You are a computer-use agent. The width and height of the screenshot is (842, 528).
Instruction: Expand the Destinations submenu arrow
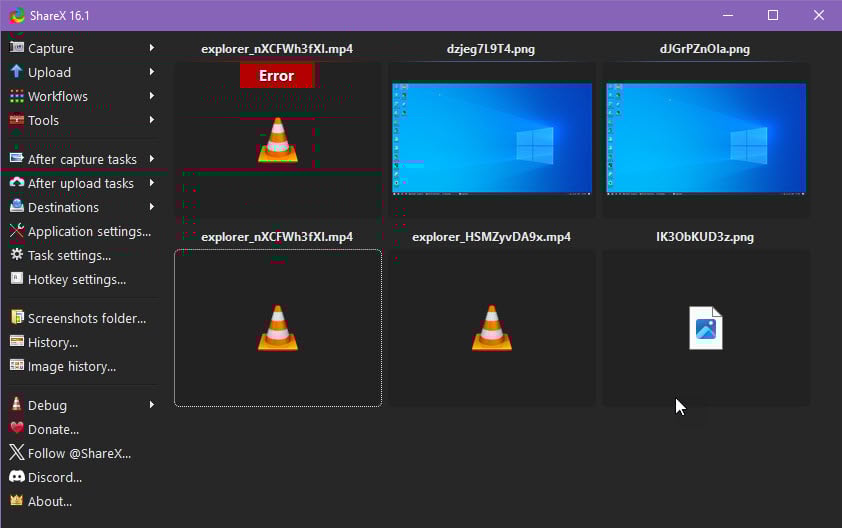[x=152, y=207]
